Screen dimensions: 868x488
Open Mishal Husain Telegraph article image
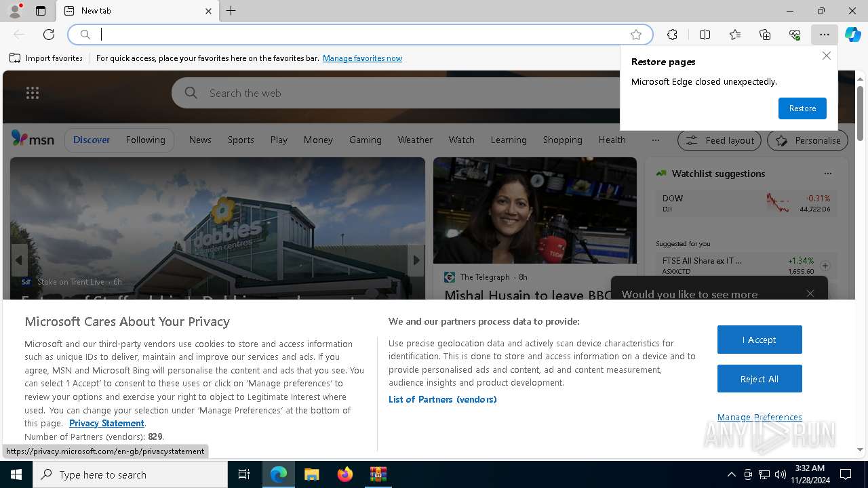coord(535,210)
